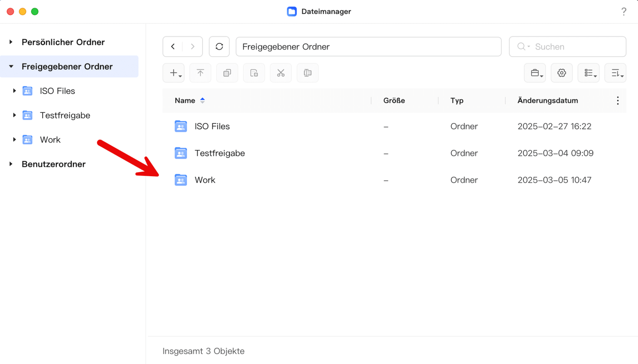This screenshot has width=638, height=364.
Task: Collapse Freigegebener Ordner tree node
Action: coord(11,67)
